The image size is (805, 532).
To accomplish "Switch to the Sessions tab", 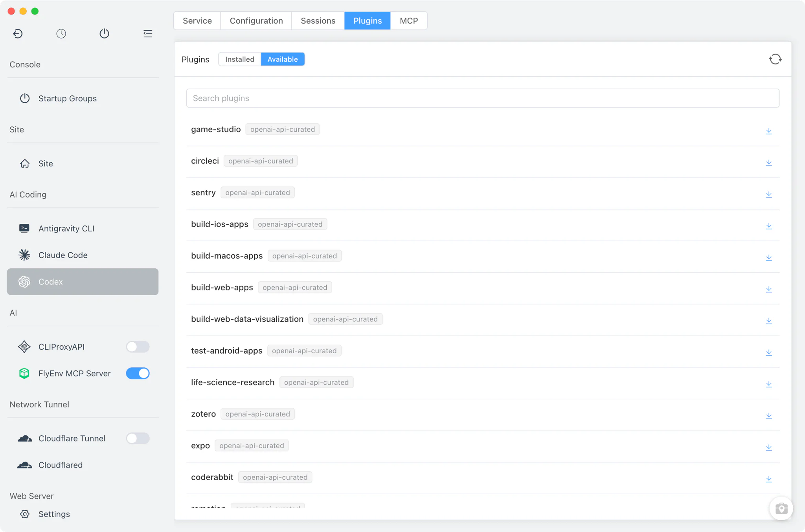I will pyautogui.click(x=318, y=20).
